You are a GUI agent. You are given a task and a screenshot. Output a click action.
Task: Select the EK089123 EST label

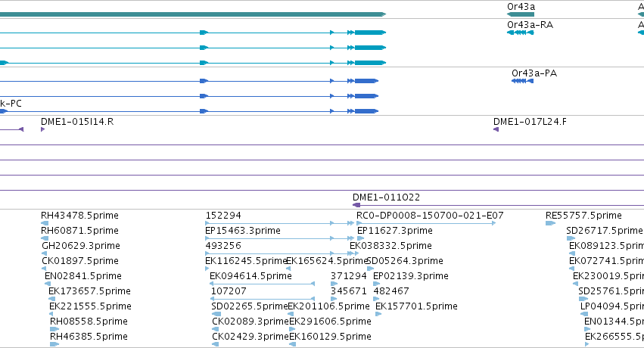click(606, 246)
